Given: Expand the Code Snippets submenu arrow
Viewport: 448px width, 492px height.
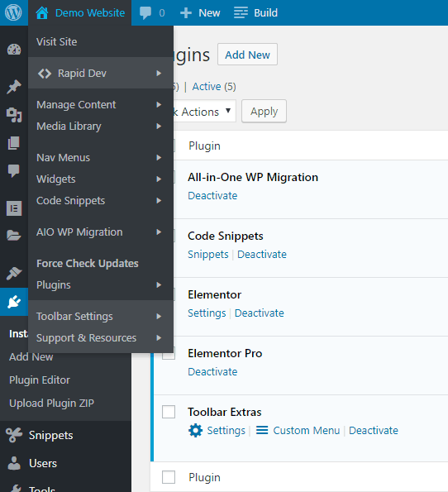Looking at the screenshot, I should 159,200.
